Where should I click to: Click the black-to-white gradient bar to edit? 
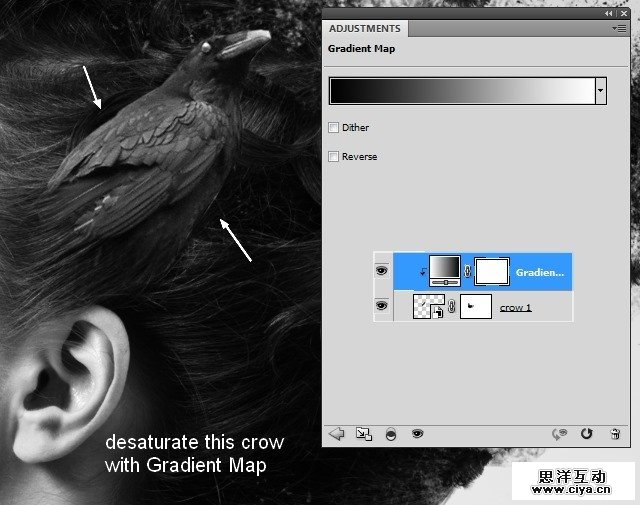tap(462, 91)
